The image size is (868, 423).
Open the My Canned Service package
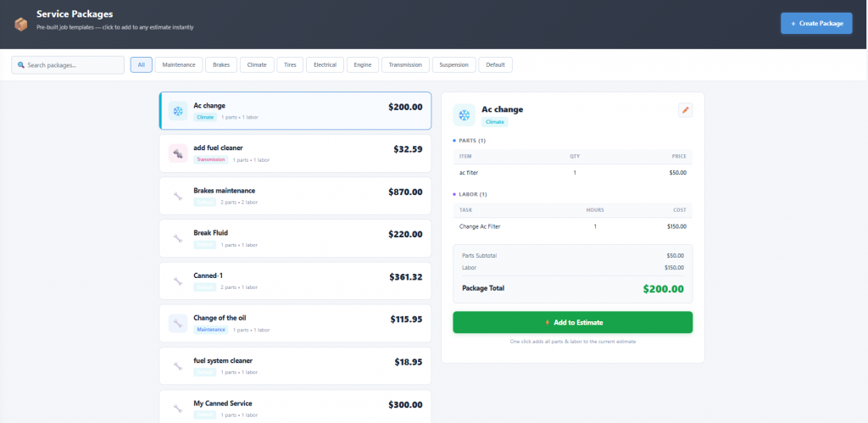[295, 406]
